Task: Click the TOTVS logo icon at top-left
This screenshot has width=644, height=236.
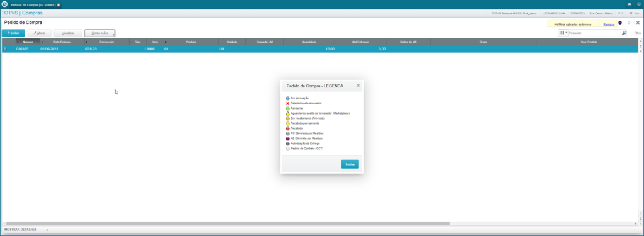Action: click(x=4, y=4)
